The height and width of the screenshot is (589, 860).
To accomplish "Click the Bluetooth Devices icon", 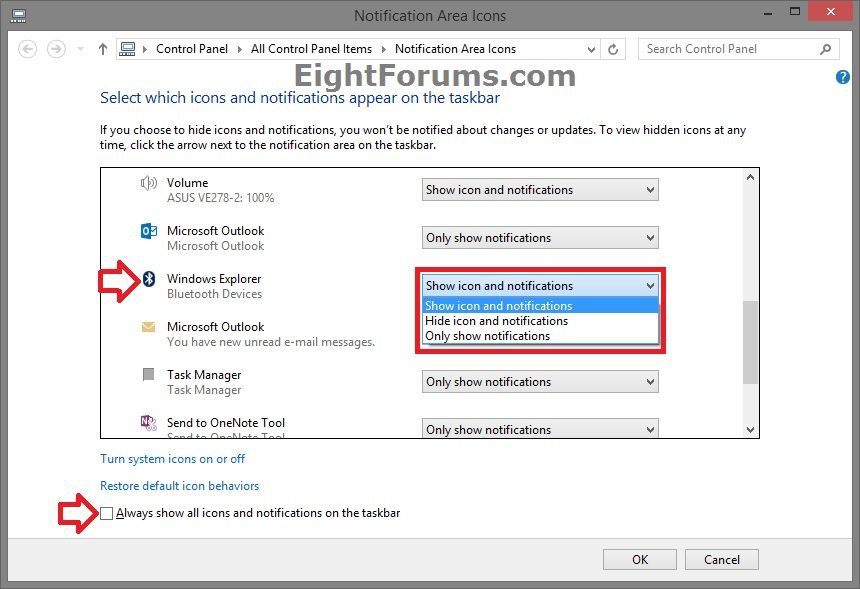I will coord(148,279).
